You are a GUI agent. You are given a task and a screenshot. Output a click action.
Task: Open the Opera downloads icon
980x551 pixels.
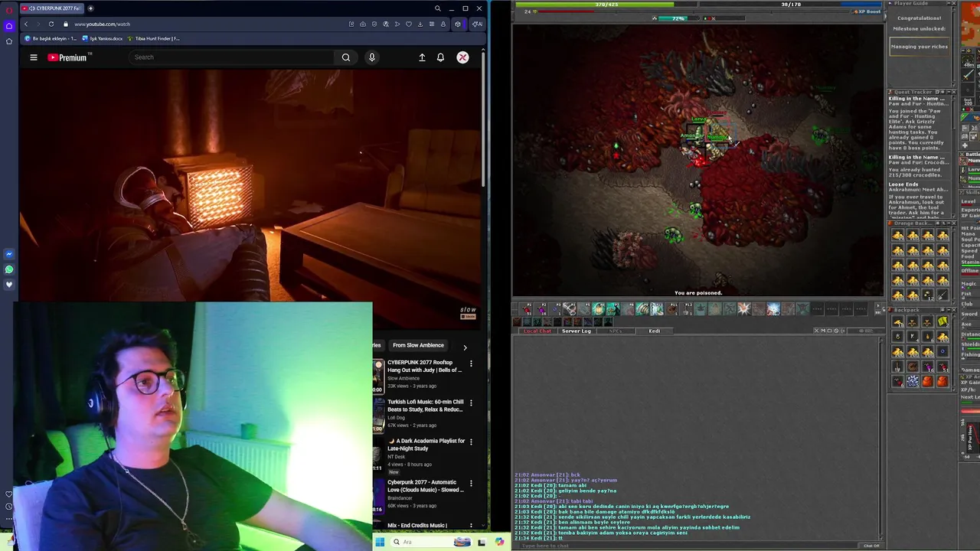pos(420,24)
